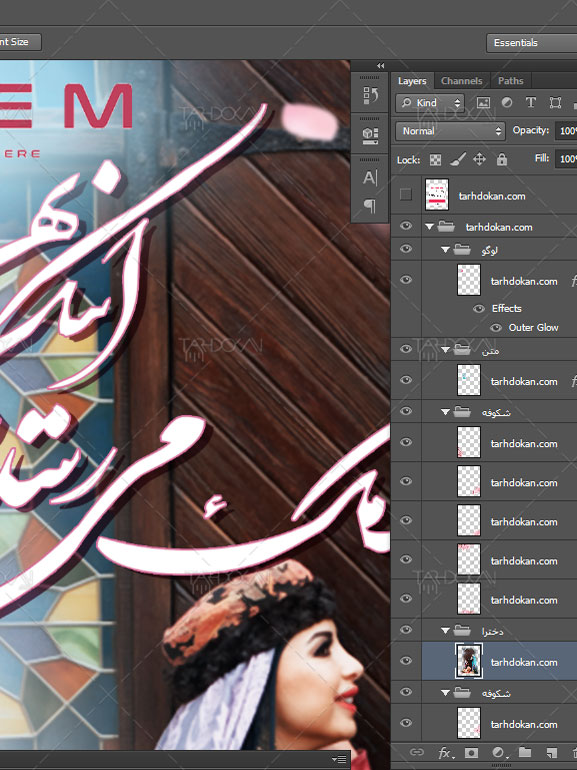Click the link layers chain icon

coord(416,752)
